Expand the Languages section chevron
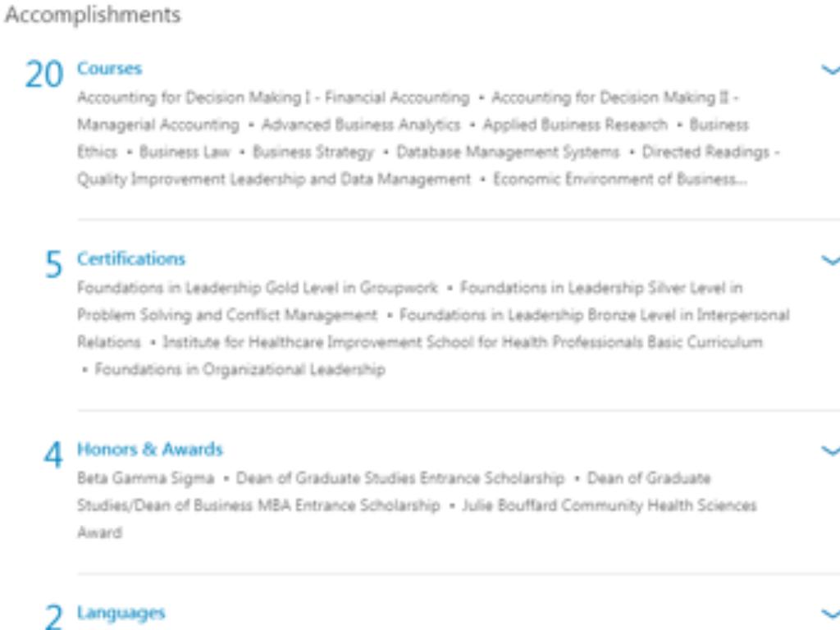 click(830, 613)
